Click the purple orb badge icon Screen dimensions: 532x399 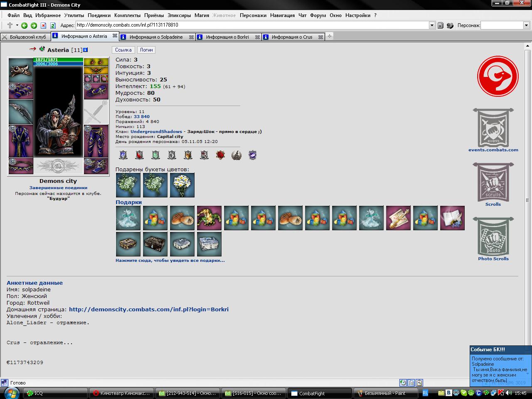(x=252, y=155)
